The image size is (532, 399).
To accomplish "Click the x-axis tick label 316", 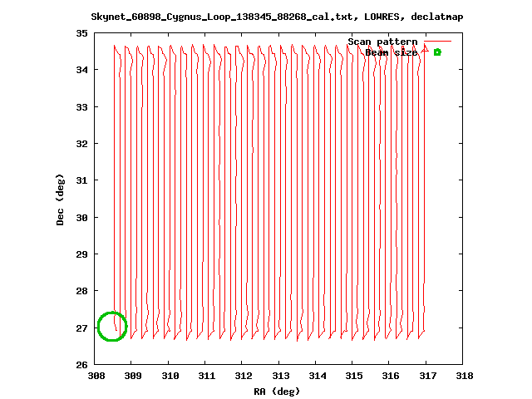I will (x=391, y=376).
